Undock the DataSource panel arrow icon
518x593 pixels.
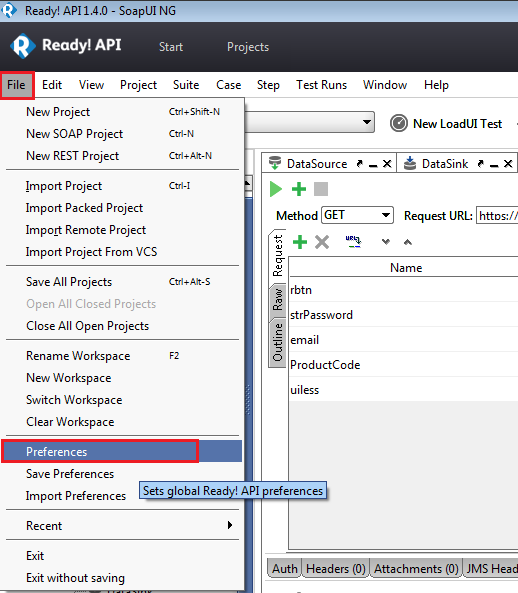coord(360,163)
